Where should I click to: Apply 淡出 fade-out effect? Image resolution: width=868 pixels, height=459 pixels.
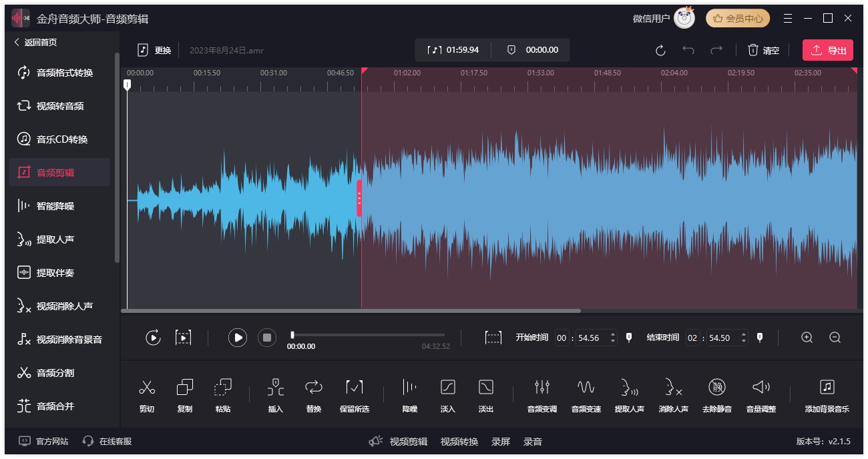click(x=486, y=396)
